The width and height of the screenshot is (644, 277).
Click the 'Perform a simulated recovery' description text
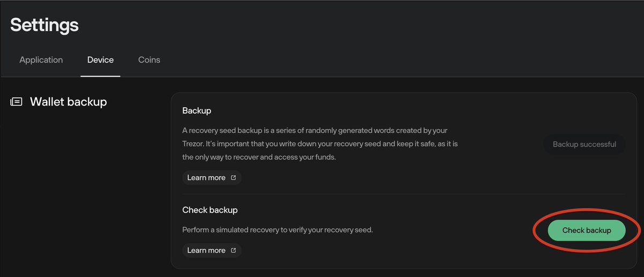(x=277, y=230)
